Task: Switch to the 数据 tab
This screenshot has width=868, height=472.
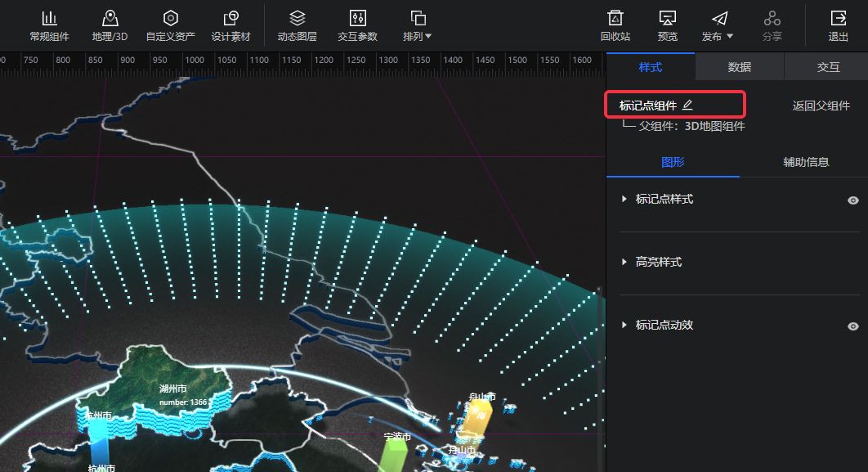Action: click(x=739, y=67)
